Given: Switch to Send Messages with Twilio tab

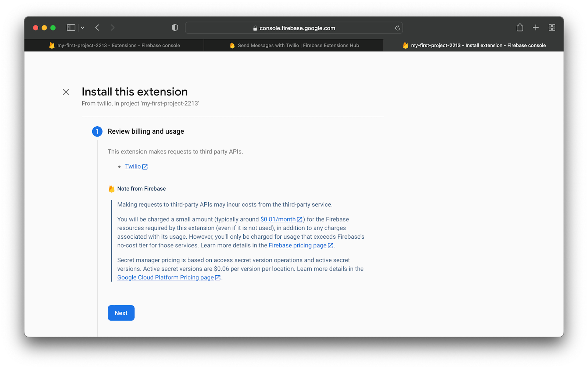Looking at the screenshot, I should click(294, 46).
